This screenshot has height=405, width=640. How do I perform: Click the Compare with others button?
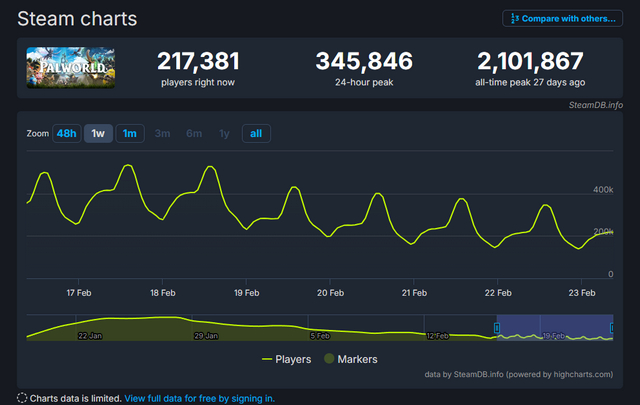[562, 19]
